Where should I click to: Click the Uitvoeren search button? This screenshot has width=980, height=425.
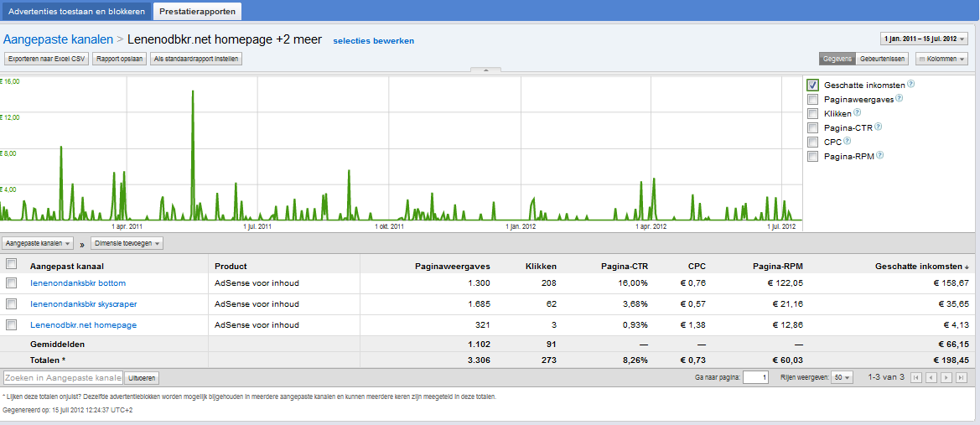click(x=142, y=378)
